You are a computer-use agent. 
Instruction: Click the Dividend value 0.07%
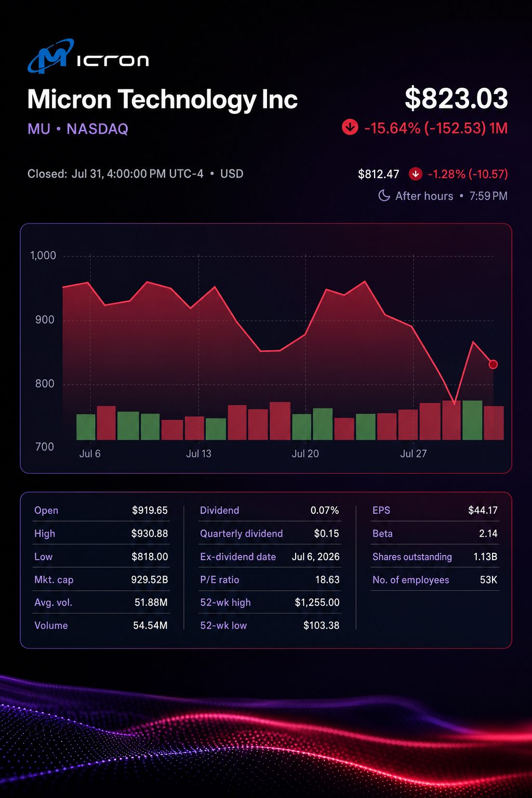click(x=325, y=510)
